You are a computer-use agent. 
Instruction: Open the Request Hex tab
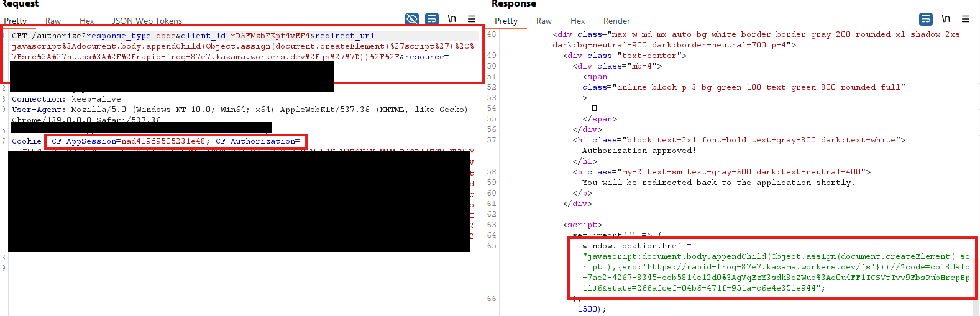click(87, 21)
